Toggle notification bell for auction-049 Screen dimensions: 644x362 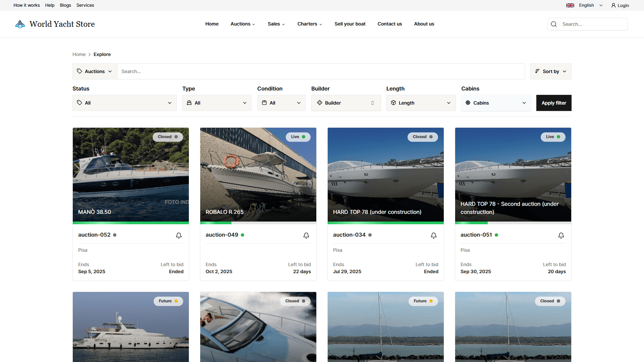[306, 236]
